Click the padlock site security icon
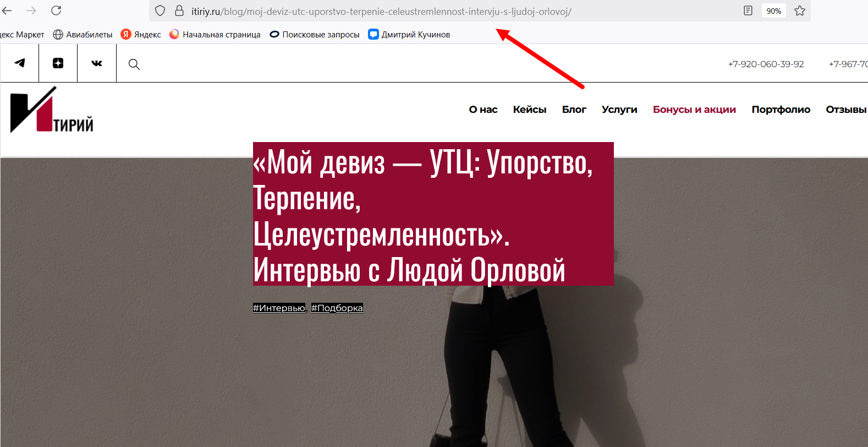 point(179,11)
